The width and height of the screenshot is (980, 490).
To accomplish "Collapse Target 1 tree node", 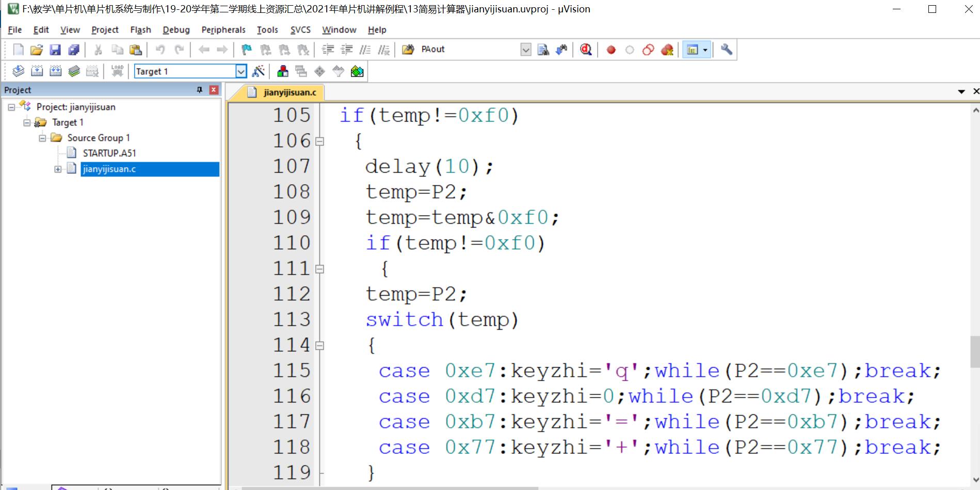I will tap(27, 123).
